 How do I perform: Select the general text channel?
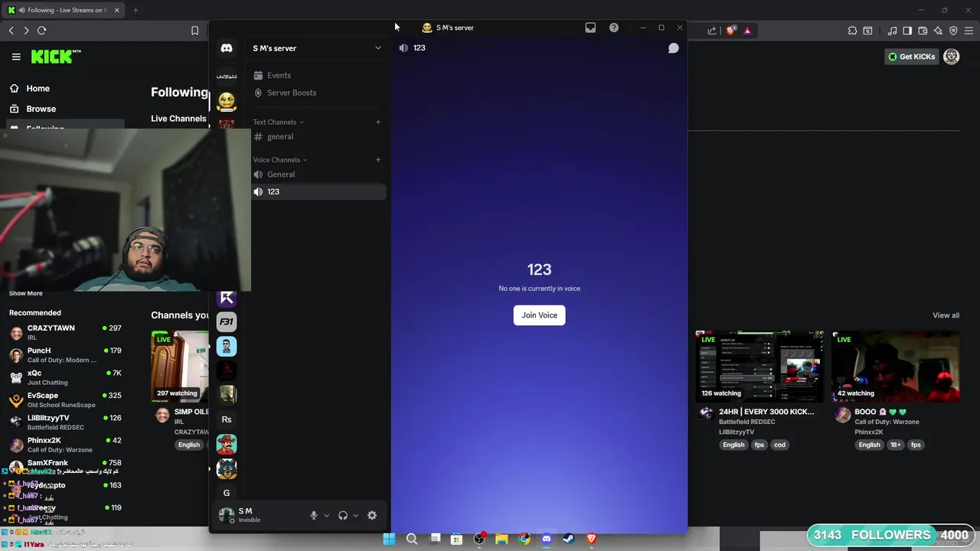pyautogui.click(x=318, y=137)
